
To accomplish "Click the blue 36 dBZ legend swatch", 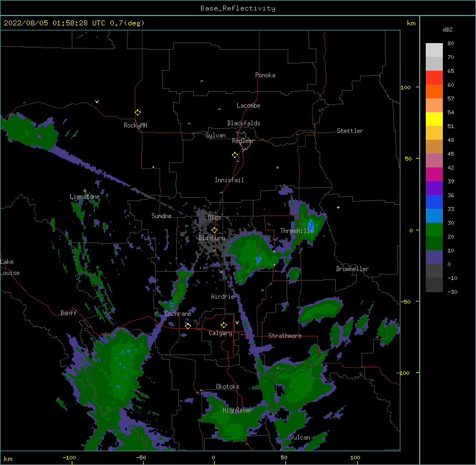I will 434,202.
